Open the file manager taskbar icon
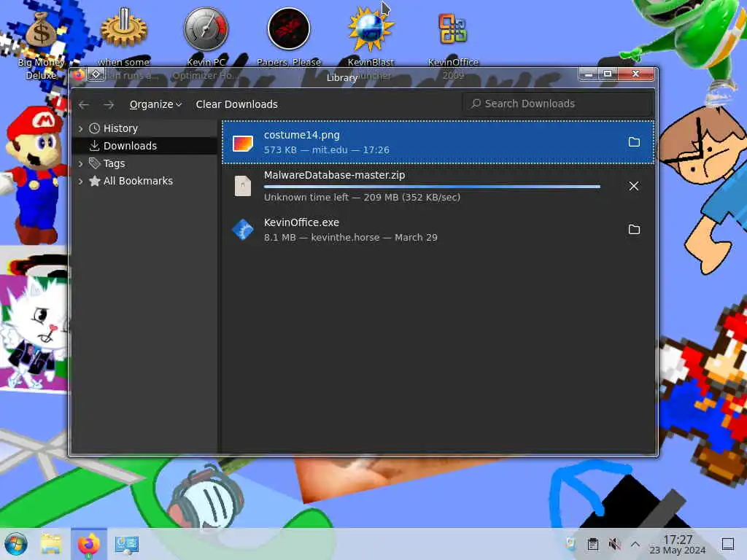The height and width of the screenshot is (560, 747). click(x=51, y=544)
